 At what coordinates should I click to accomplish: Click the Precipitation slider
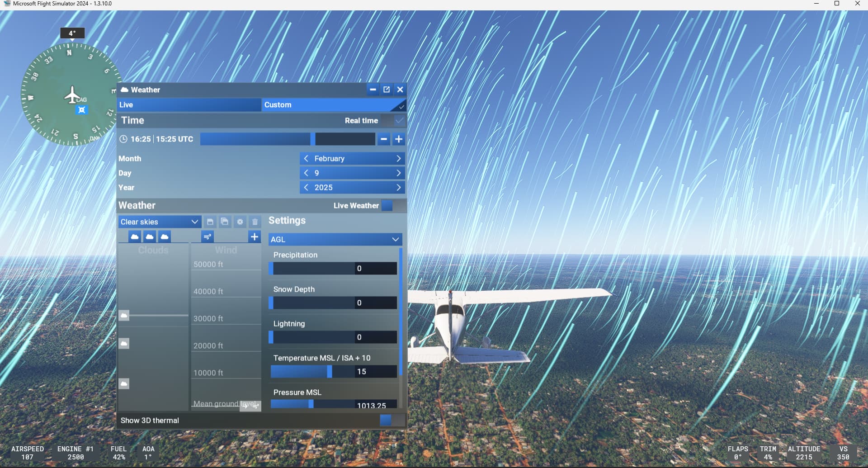312,269
